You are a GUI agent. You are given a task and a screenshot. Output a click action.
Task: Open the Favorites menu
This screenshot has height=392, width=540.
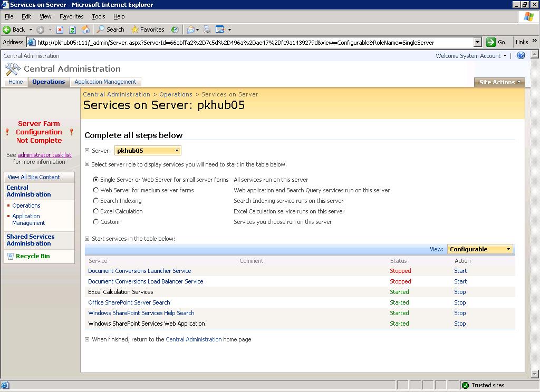click(x=71, y=16)
